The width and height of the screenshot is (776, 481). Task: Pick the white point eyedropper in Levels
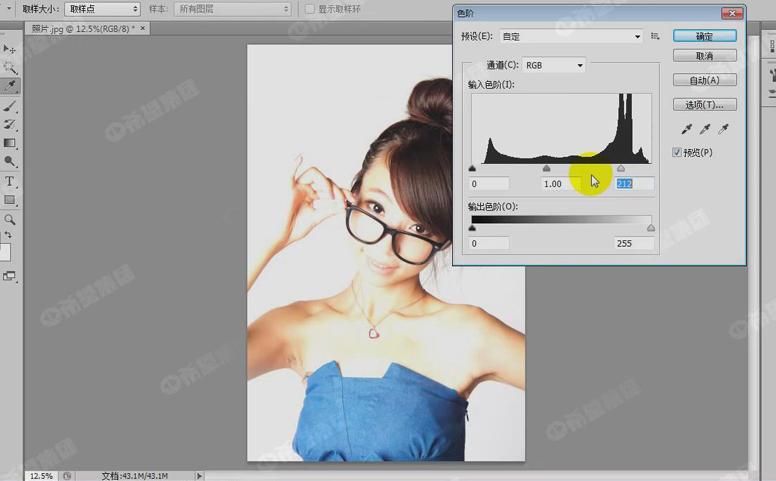coord(723,129)
